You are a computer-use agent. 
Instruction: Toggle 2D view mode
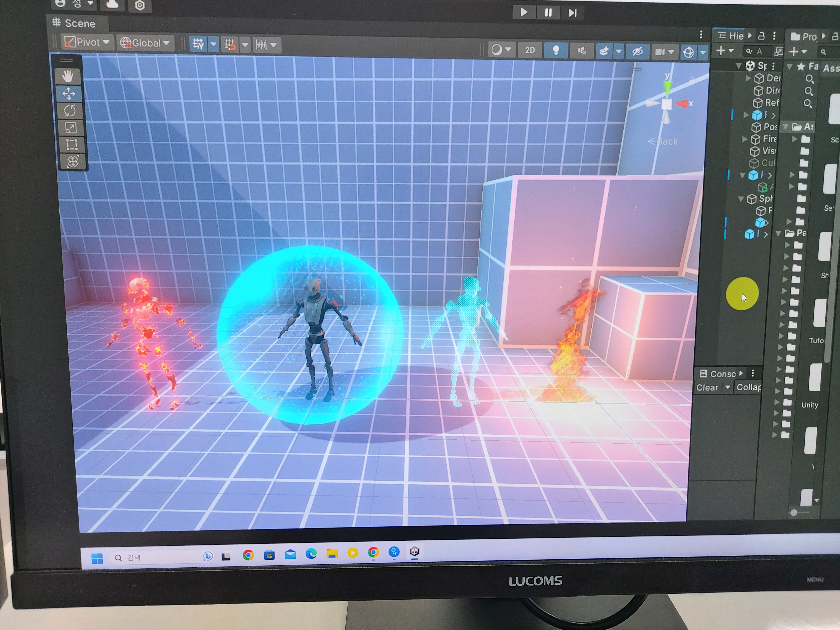pyautogui.click(x=530, y=50)
